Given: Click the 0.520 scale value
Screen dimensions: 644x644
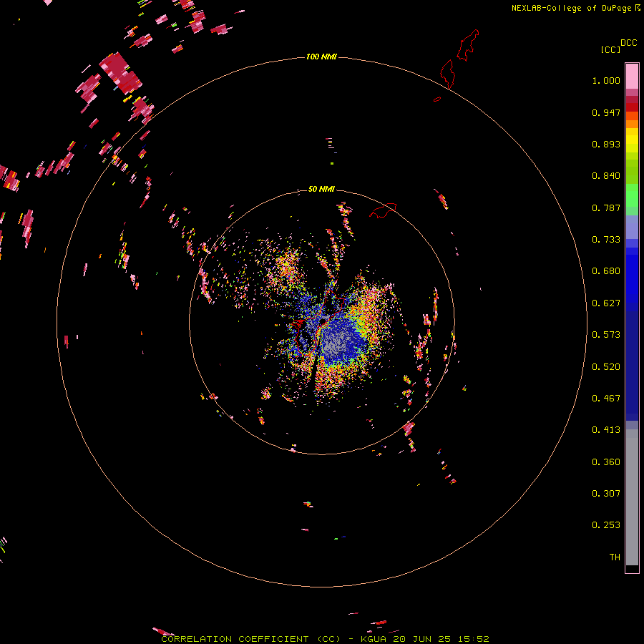Looking at the screenshot, I should (x=606, y=367).
